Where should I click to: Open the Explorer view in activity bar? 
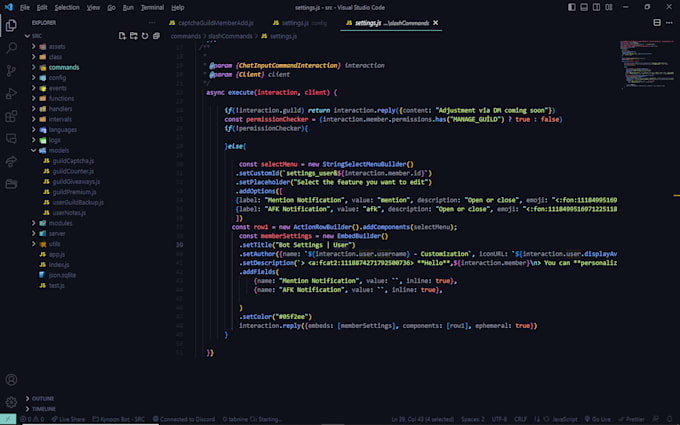(11, 25)
